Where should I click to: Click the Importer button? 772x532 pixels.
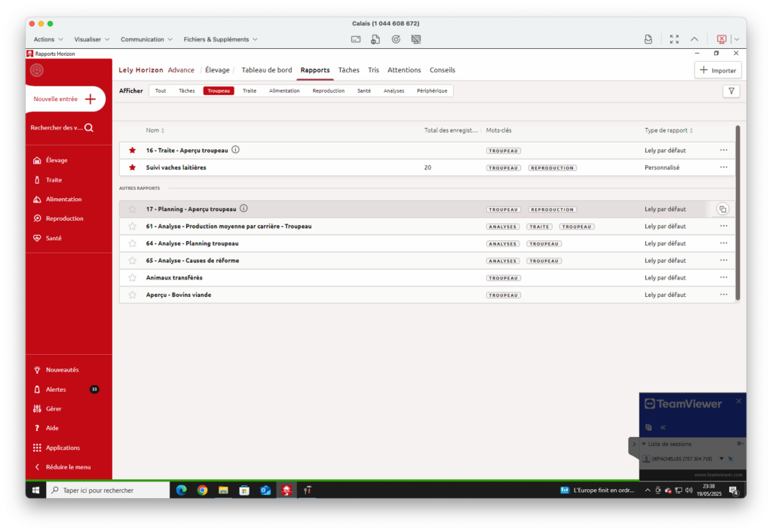[x=718, y=70]
